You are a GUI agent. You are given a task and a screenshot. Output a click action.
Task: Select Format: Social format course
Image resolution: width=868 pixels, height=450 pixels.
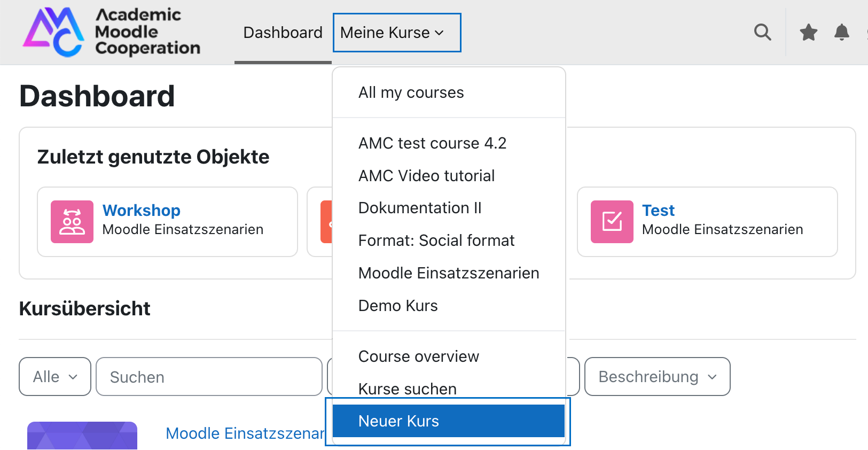[x=449, y=240]
